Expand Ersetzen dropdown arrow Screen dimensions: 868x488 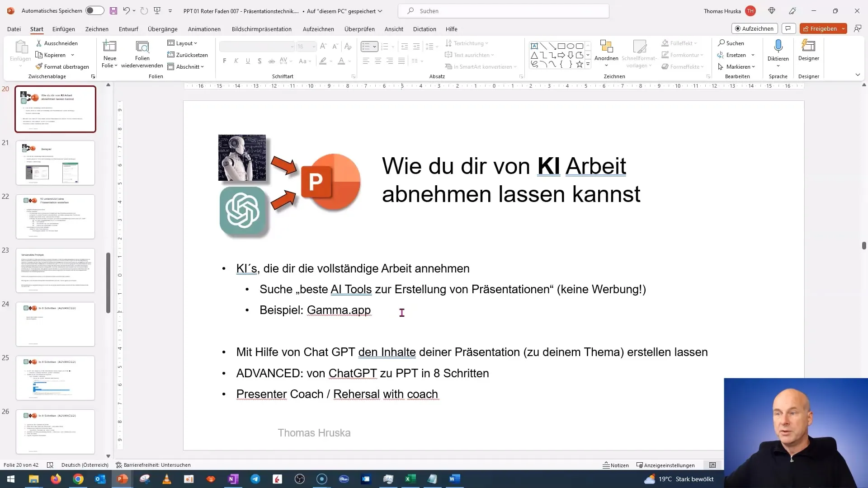753,55
